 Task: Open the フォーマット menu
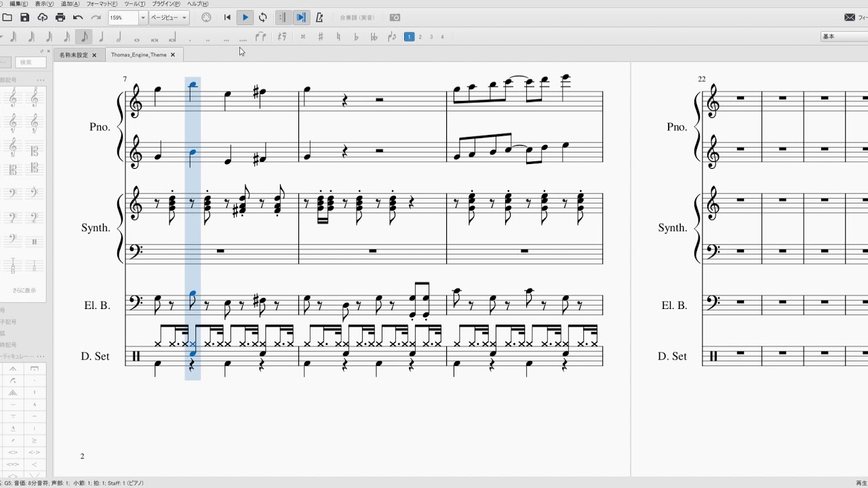click(102, 4)
